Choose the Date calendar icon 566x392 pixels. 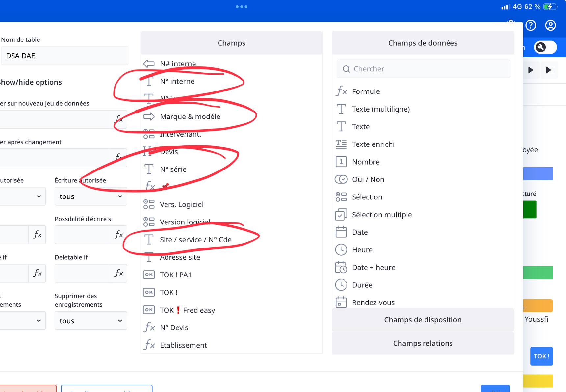[341, 232]
